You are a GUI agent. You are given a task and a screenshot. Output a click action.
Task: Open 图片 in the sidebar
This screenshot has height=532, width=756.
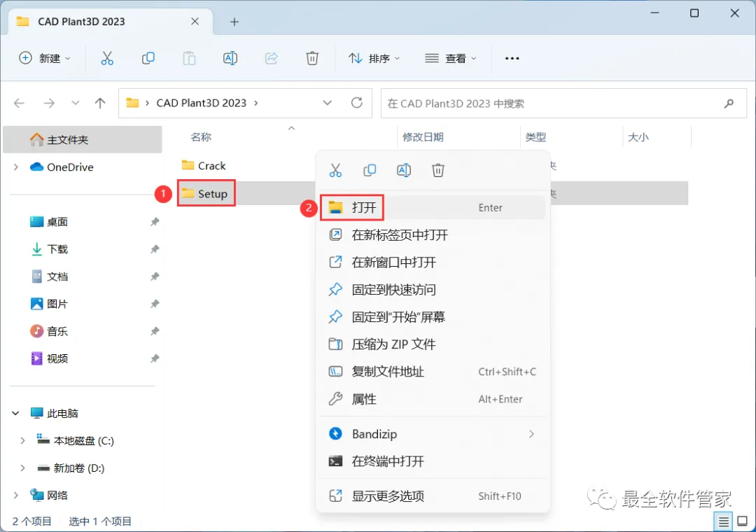point(49,304)
